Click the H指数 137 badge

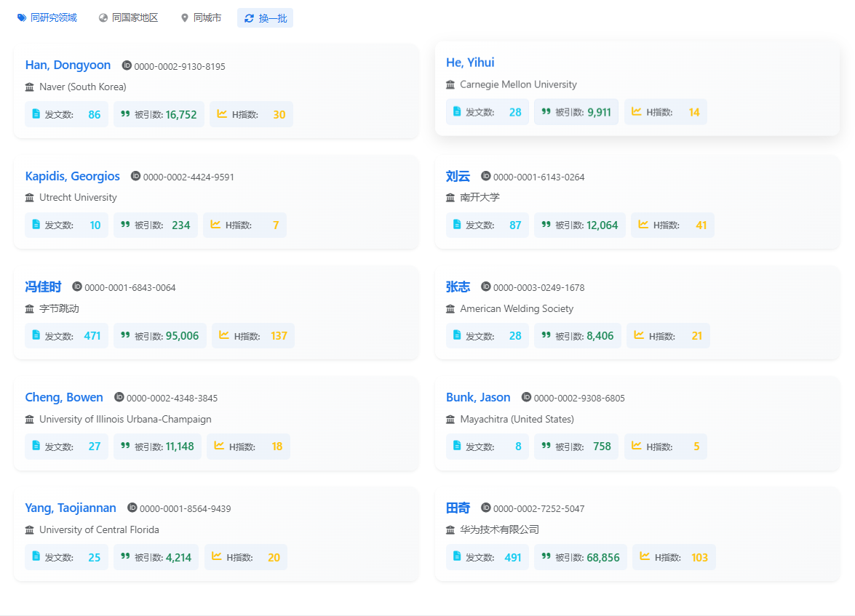click(253, 336)
